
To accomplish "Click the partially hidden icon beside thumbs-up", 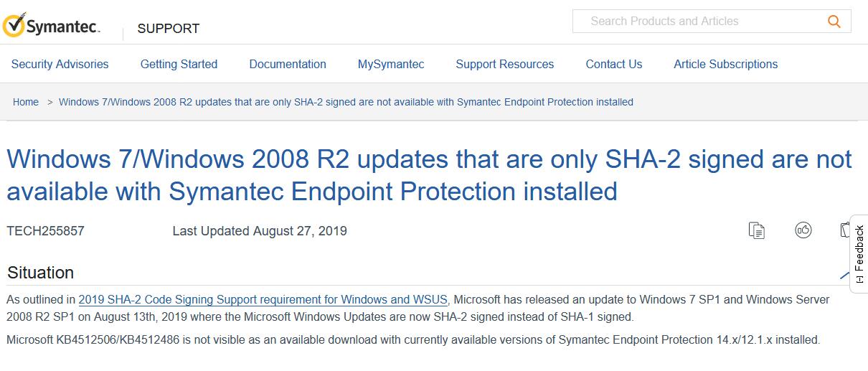I will coord(844,230).
